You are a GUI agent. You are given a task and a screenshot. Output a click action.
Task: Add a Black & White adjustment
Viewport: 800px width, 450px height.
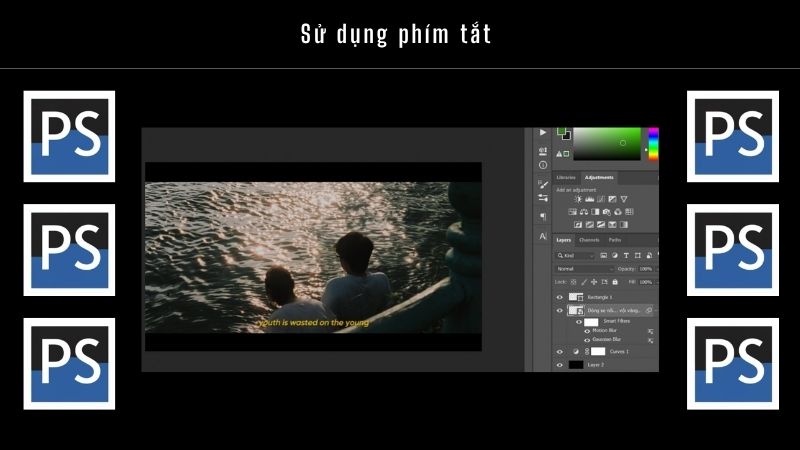point(595,212)
